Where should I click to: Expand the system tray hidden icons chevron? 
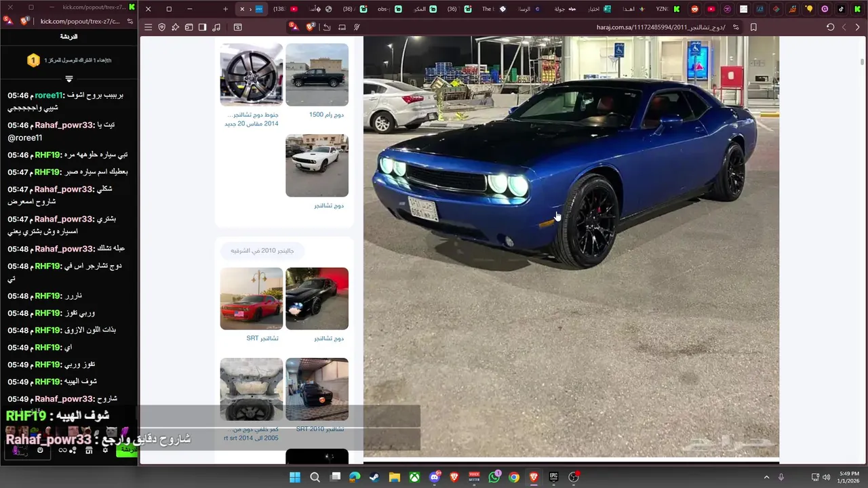coord(766,477)
